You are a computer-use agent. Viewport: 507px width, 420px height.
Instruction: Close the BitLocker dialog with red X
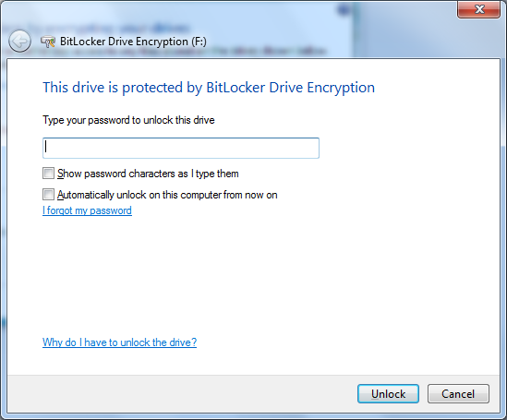(x=479, y=9)
